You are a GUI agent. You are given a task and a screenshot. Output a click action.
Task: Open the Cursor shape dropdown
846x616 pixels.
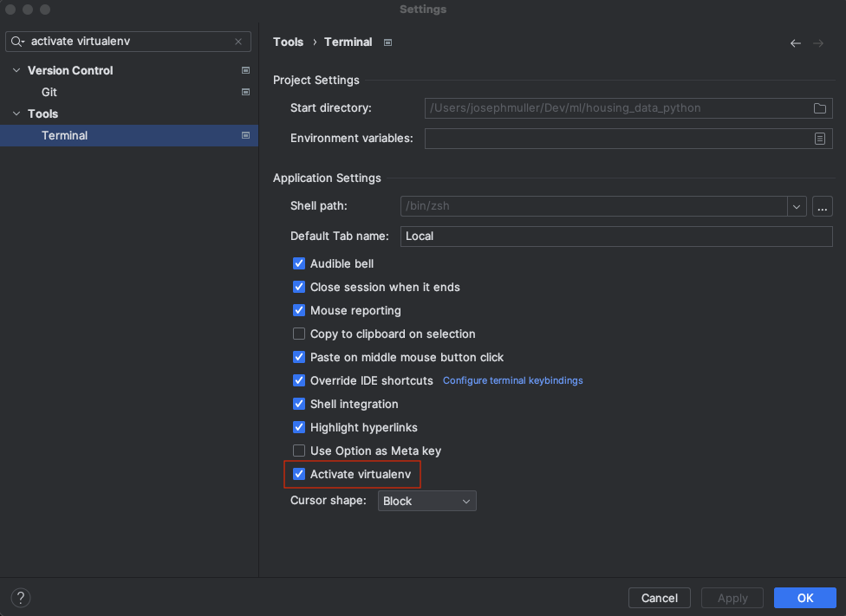coord(426,501)
